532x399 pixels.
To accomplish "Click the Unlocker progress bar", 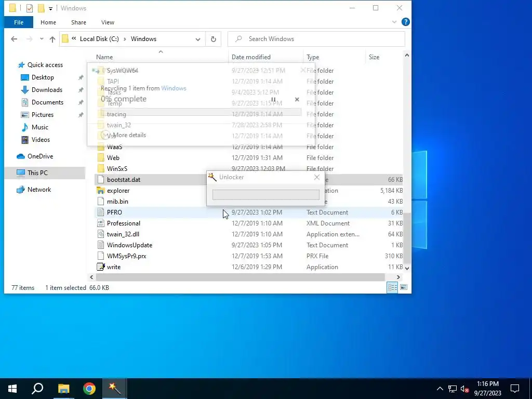I will [x=265, y=195].
